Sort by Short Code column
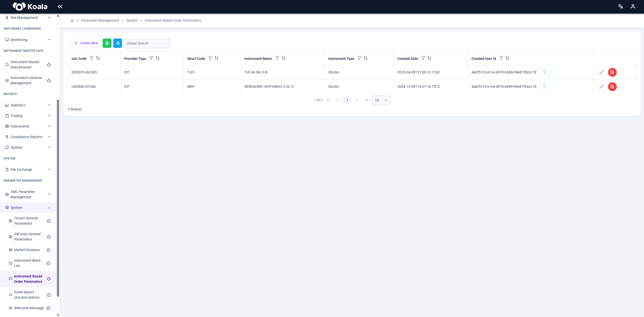Screen dimensions: 644x317 click(216, 58)
